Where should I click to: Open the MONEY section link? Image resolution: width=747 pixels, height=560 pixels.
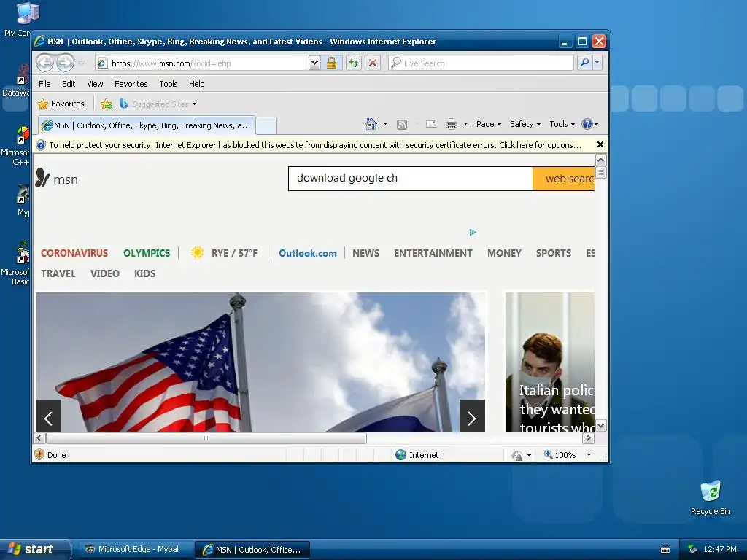pyautogui.click(x=505, y=253)
